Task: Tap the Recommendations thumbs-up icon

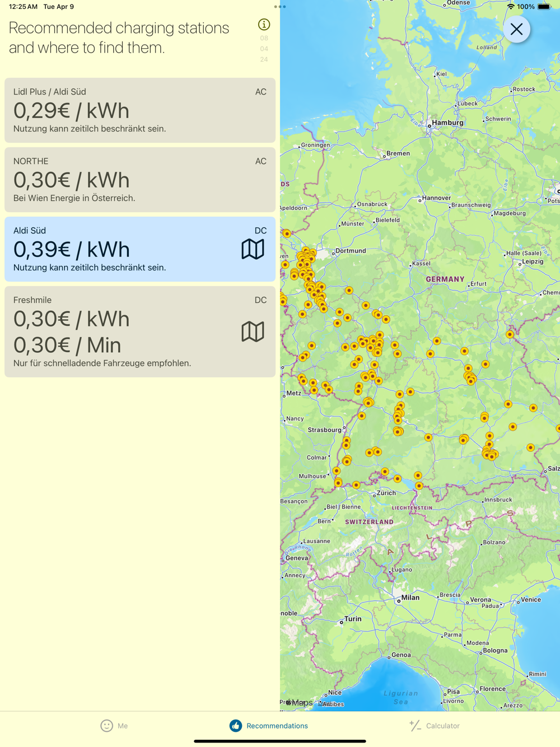Action: tap(236, 726)
